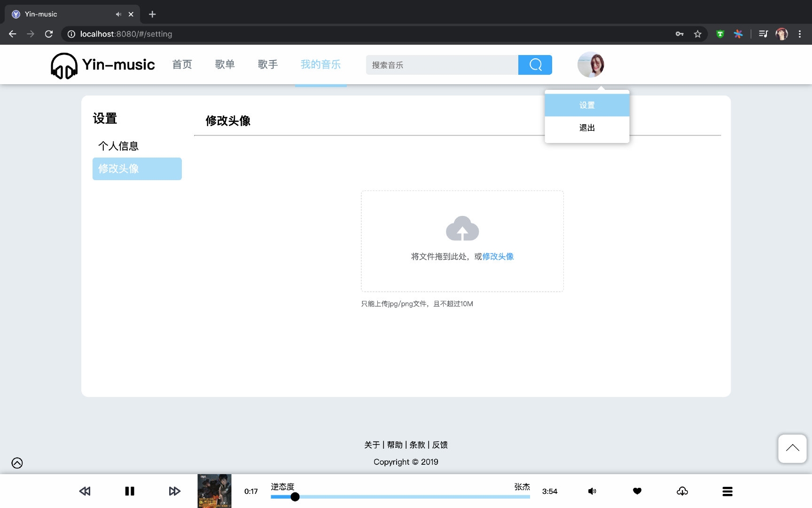Click the scroll-to-top arrow button

pyautogui.click(x=792, y=449)
